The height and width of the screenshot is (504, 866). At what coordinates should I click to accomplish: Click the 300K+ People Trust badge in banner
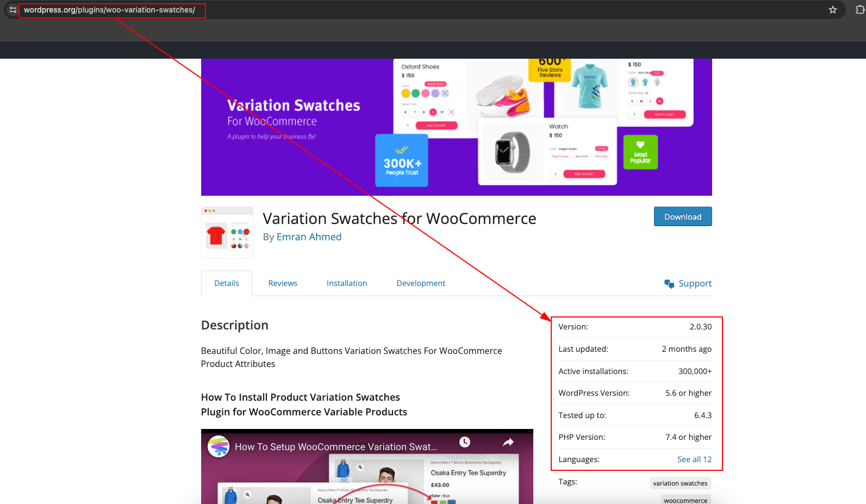click(402, 160)
